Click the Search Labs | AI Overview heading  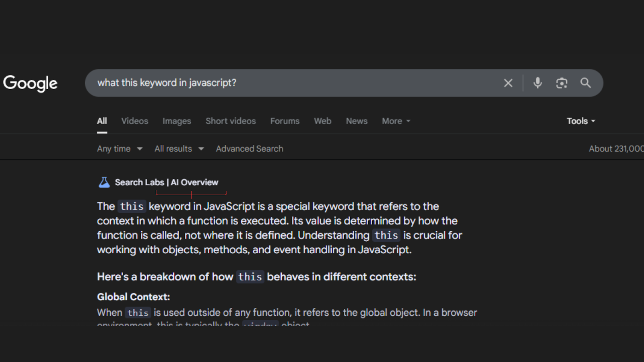pyautogui.click(x=167, y=182)
